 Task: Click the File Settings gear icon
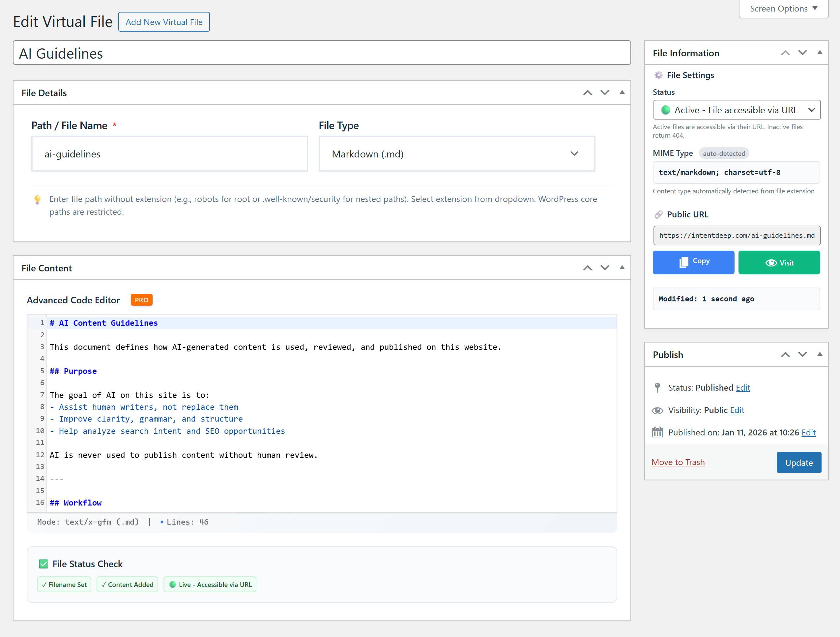click(658, 75)
